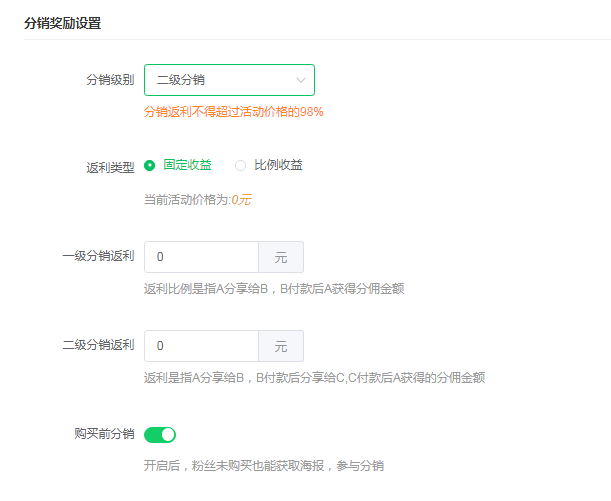Click hint text 返利比例是指A分享给B，B付款后A获得分佣金额
This screenshot has width=611, height=501.
[x=274, y=289]
